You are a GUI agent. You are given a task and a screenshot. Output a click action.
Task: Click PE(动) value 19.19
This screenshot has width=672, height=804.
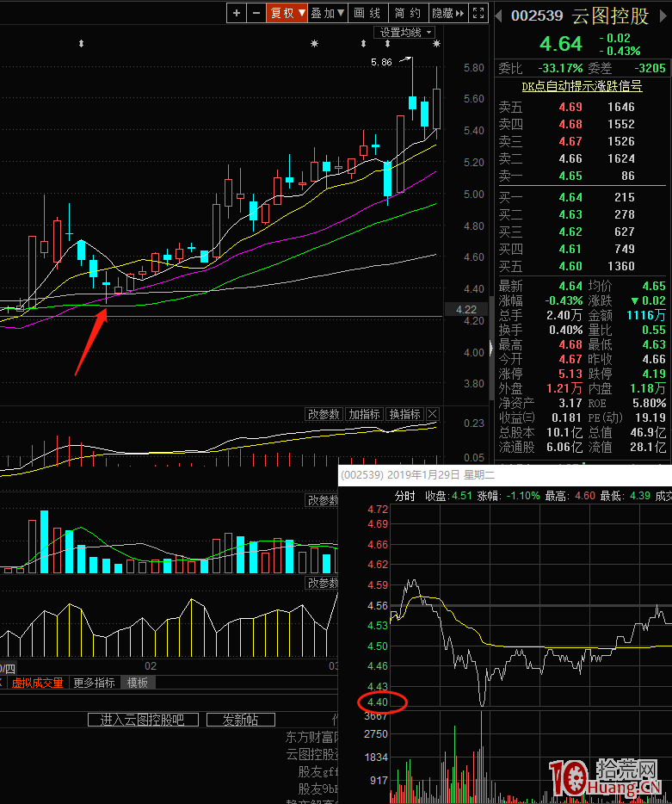(650, 417)
